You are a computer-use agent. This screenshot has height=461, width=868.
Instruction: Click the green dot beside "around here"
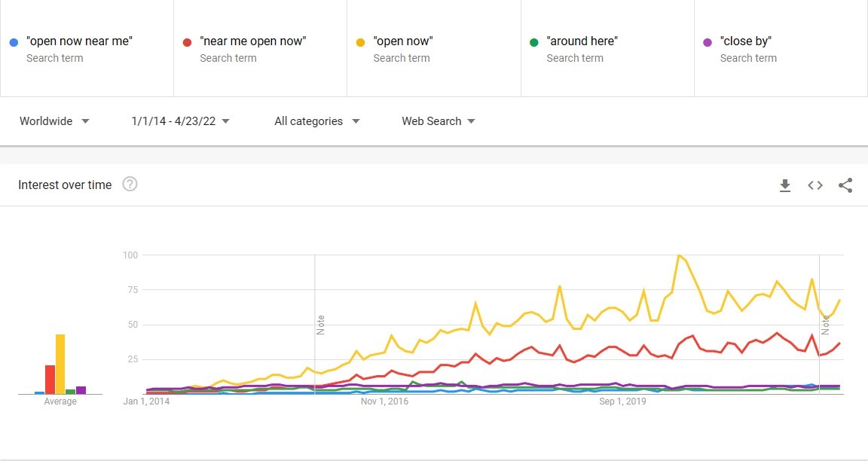(533, 42)
